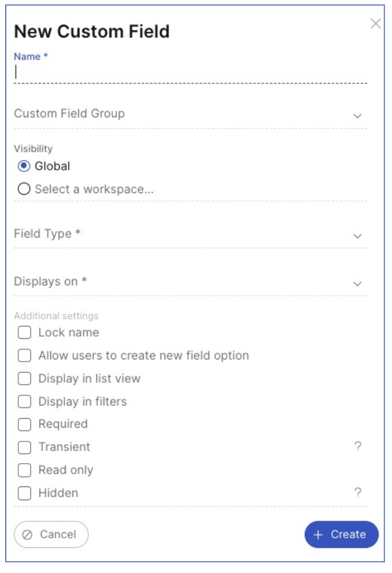Select the Global visibility radio button

click(x=24, y=166)
